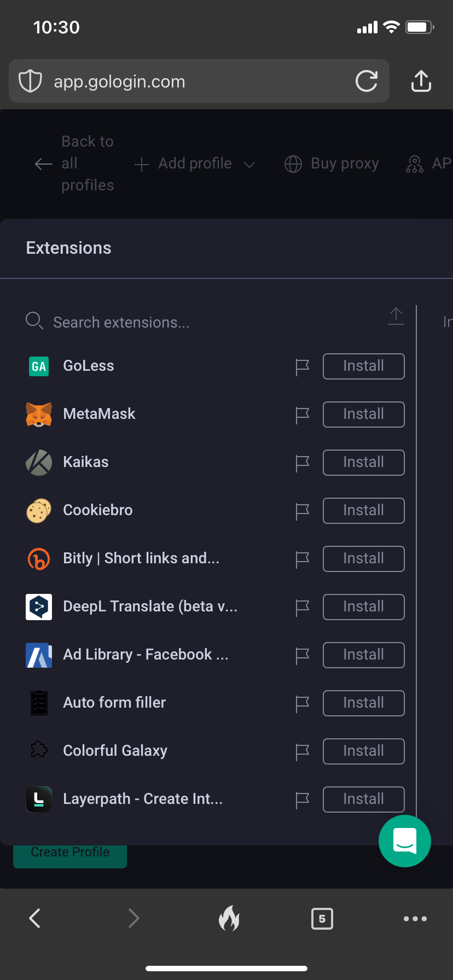The width and height of the screenshot is (453, 980).
Task: Install the Kaikas extension
Action: [363, 463]
